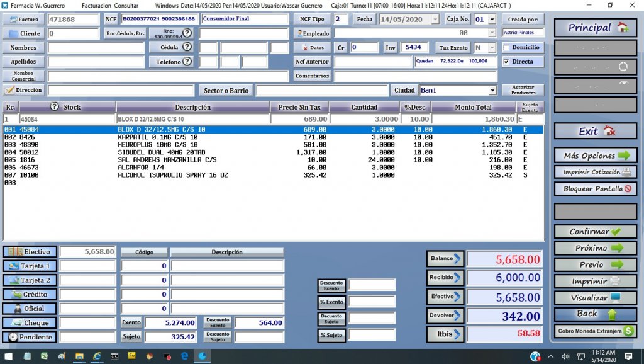Click Imprimir printer button
The height and width of the screenshot is (364, 644).
pyautogui.click(x=595, y=282)
